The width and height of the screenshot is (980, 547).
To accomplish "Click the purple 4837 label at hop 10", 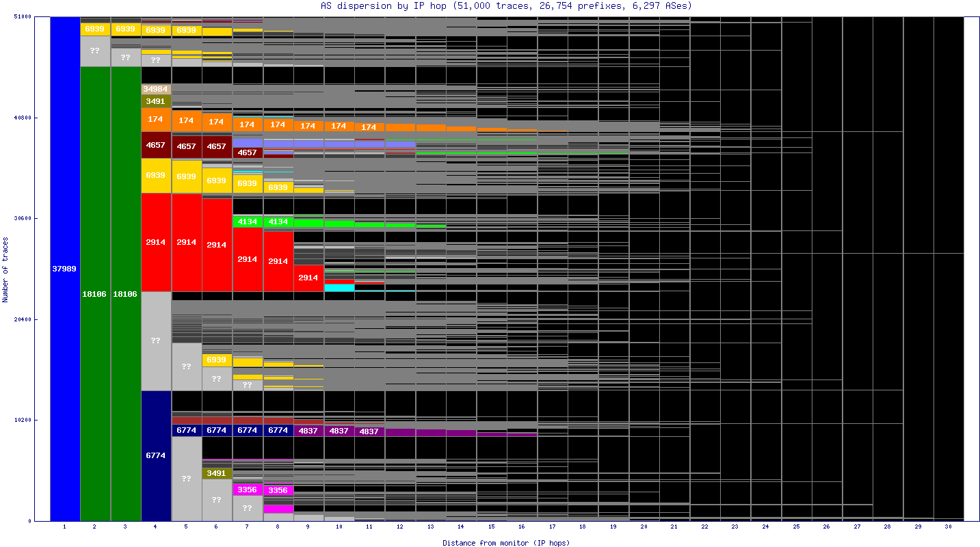I will (x=339, y=431).
